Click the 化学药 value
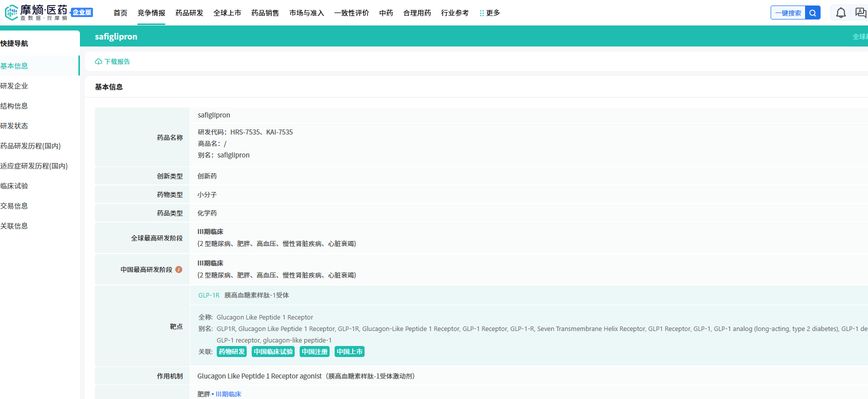 207,213
